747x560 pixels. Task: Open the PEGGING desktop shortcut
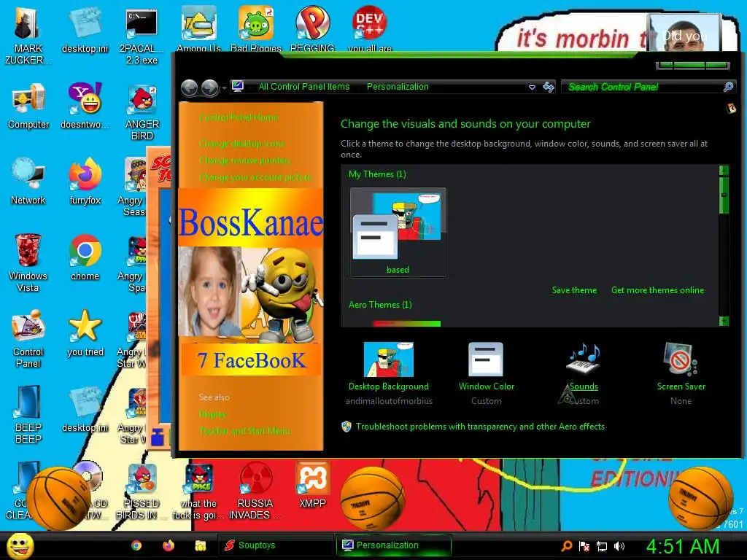tap(312, 28)
